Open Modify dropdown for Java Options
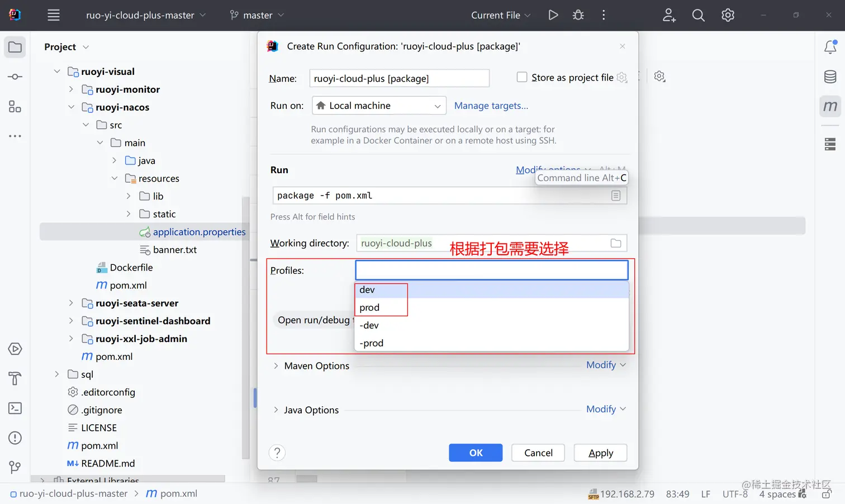845x504 pixels. pos(606,409)
